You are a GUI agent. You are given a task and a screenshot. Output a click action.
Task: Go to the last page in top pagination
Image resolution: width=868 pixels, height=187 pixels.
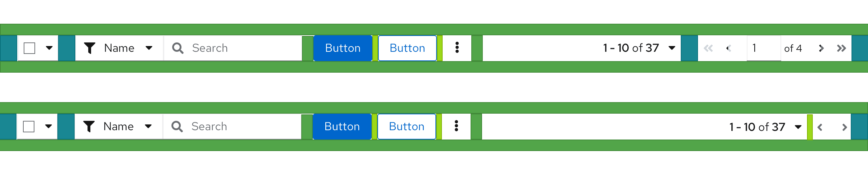841,48
